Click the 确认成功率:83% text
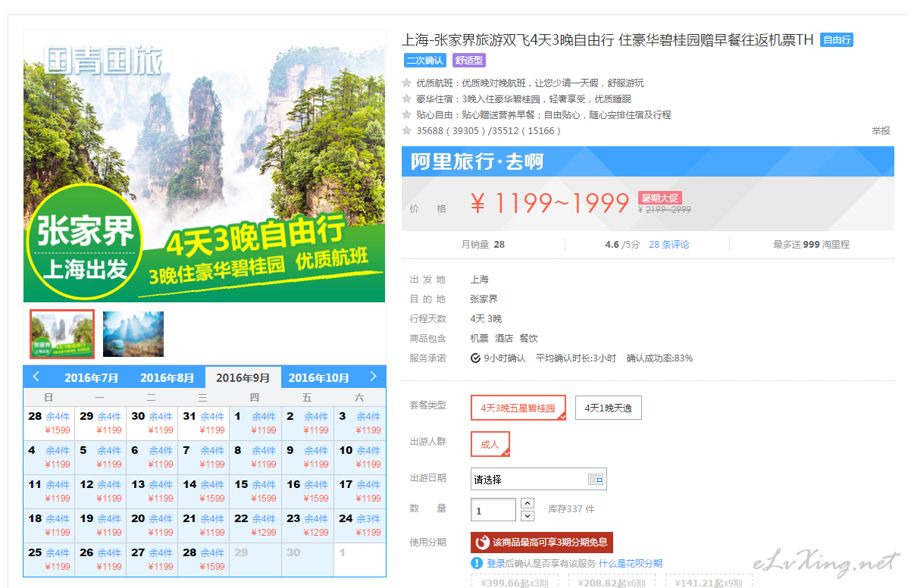The height and width of the screenshot is (588, 908). coord(659,358)
